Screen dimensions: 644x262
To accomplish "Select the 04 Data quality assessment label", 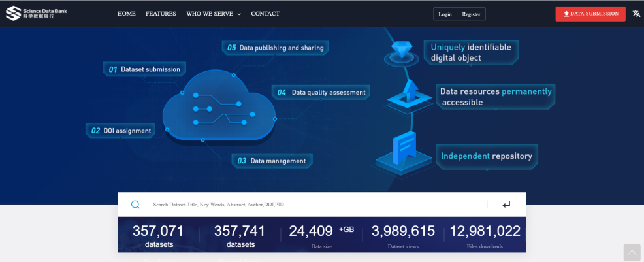I will pos(321,92).
